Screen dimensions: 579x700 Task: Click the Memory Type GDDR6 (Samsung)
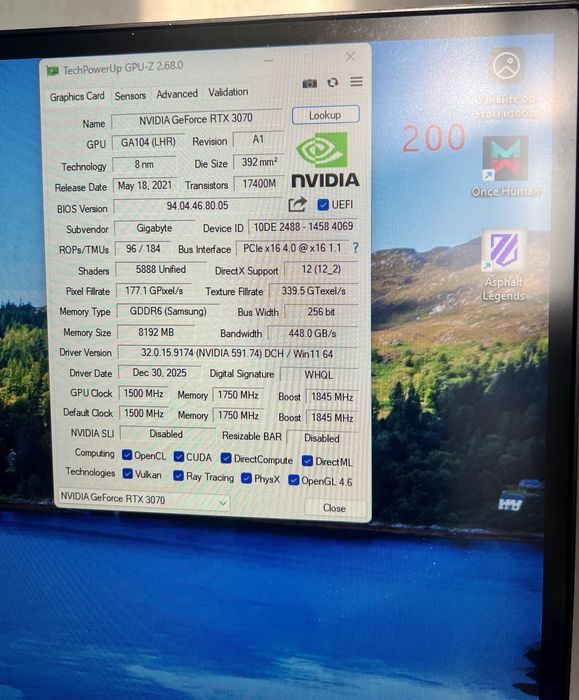(x=168, y=311)
